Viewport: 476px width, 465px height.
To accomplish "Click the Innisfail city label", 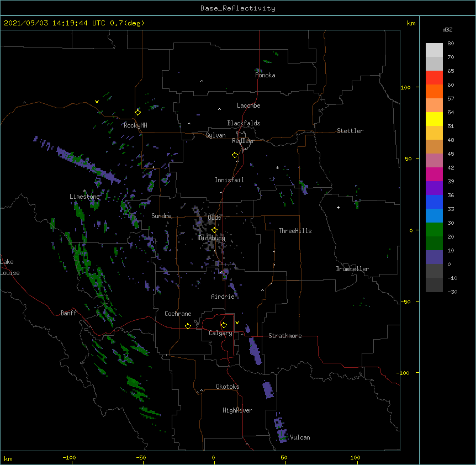I will point(229,180).
